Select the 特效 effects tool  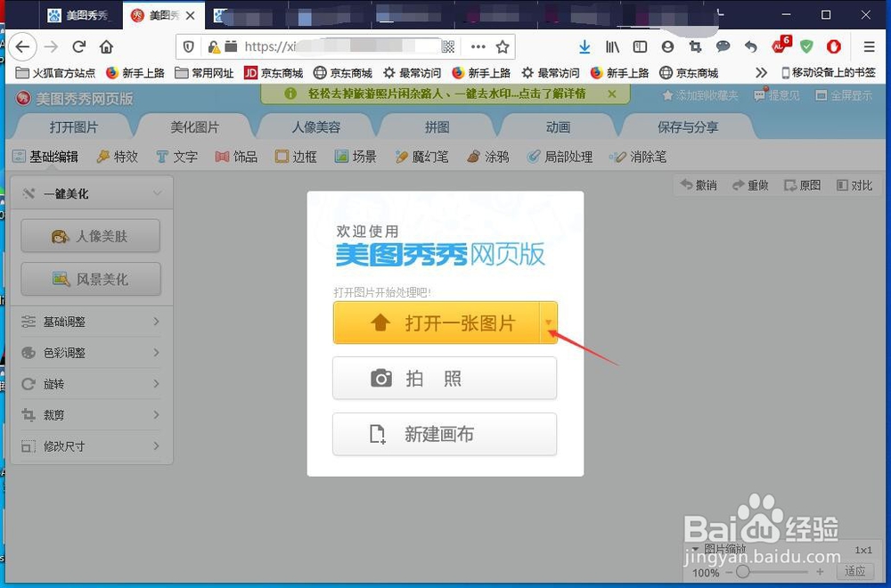[x=118, y=157]
